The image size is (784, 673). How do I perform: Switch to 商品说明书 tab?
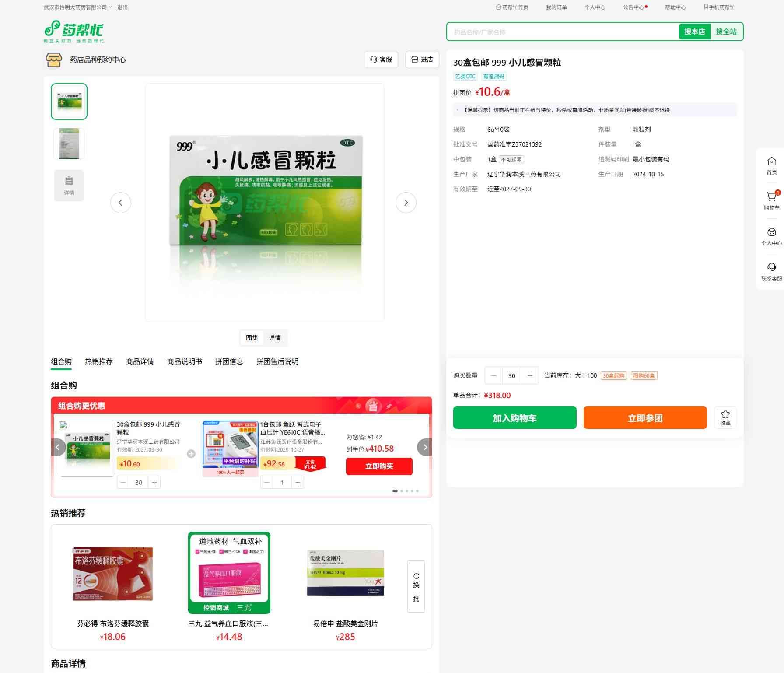pos(184,361)
